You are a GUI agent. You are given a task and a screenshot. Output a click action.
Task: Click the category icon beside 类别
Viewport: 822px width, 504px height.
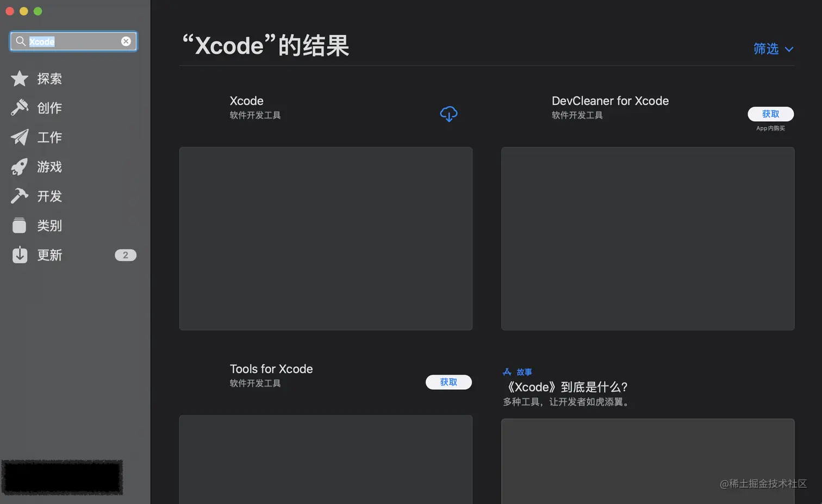click(20, 225)
